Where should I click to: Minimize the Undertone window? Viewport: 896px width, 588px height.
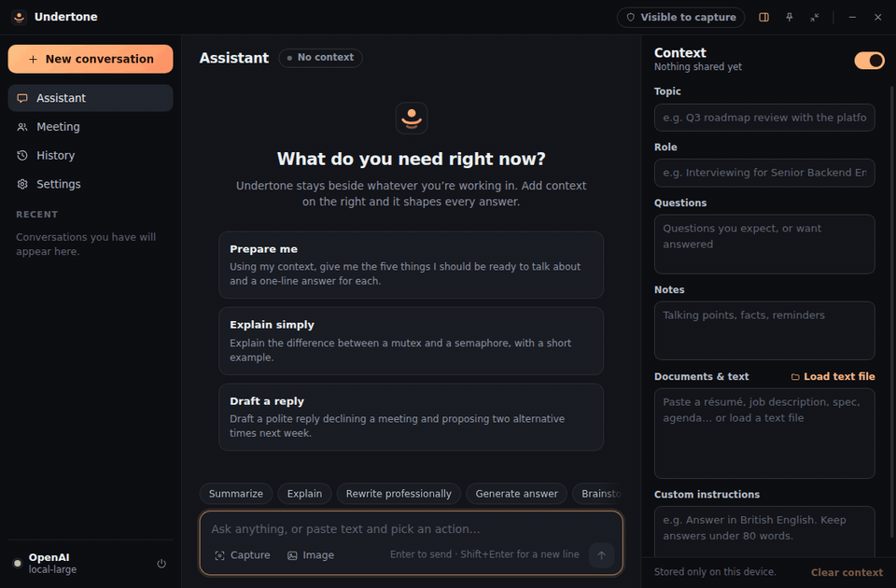click(x=852, y=17)
